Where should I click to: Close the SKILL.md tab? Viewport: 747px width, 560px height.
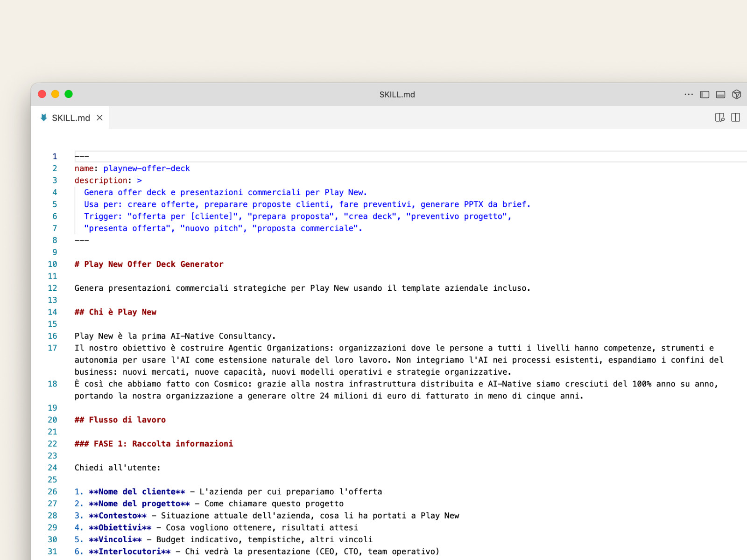[99, 118]
